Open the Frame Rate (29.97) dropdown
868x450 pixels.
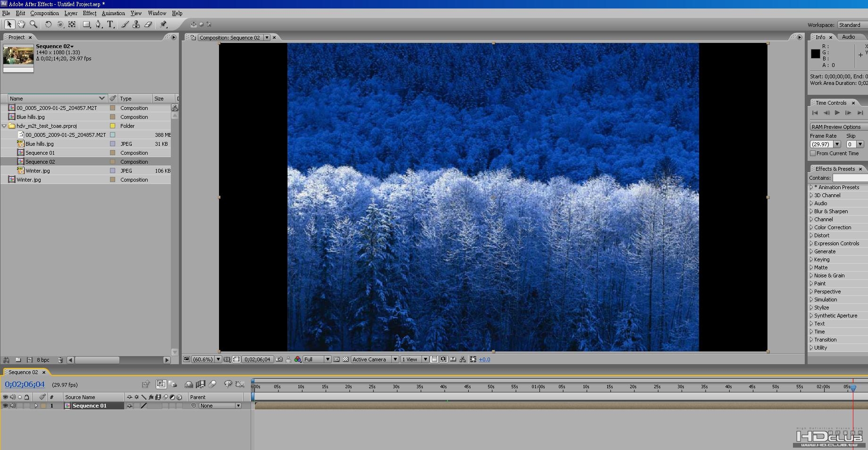[825, 144]
